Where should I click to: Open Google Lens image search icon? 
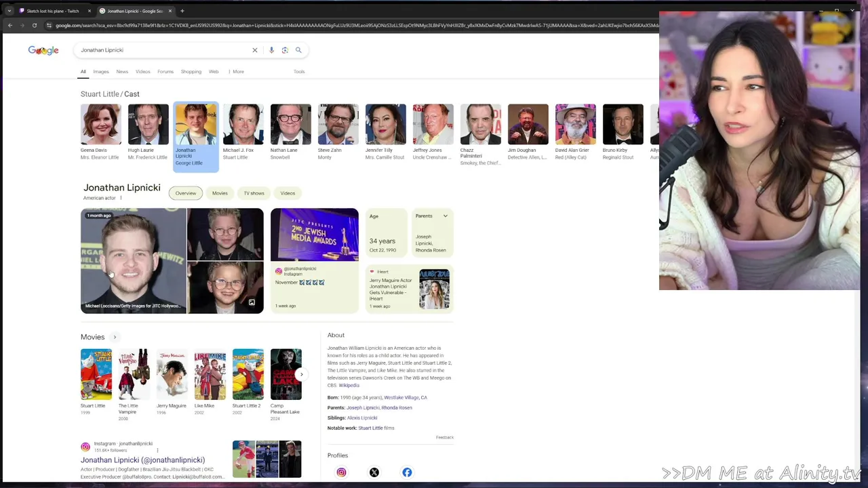point(285,50)
